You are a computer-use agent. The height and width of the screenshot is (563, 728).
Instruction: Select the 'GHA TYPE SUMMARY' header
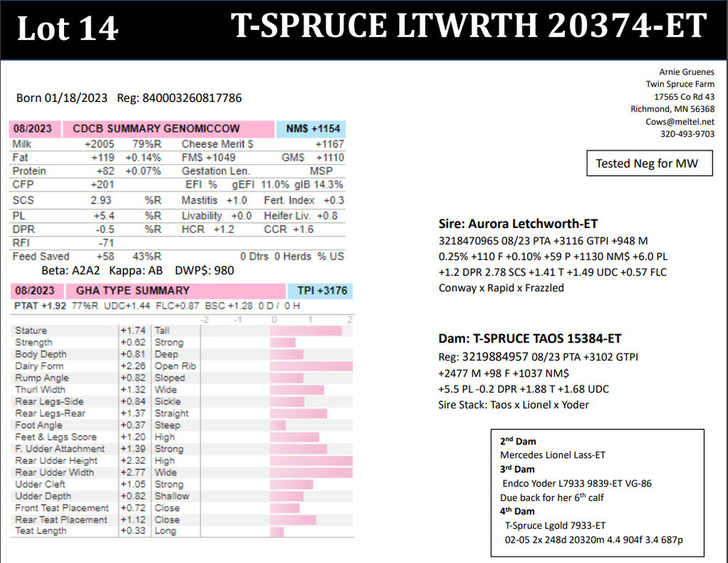click(x=175, y=291)
